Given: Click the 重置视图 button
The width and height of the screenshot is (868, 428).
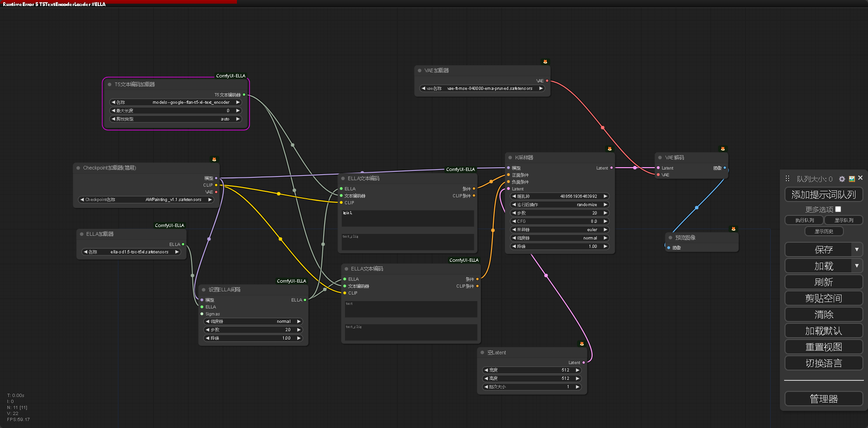Looking at the screenshot, I should (823, 346).
